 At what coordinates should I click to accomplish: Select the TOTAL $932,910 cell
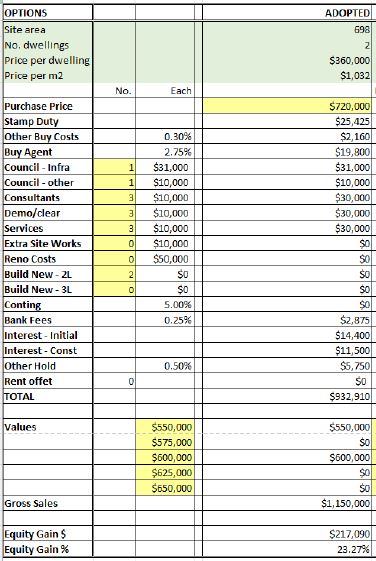pyautogui.click(x=287, y=396)
